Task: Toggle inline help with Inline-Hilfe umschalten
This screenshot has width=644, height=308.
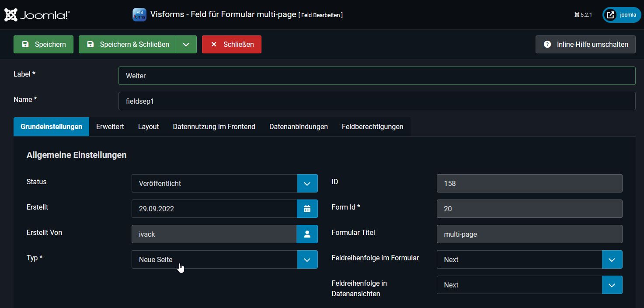Action: point(585,44)
